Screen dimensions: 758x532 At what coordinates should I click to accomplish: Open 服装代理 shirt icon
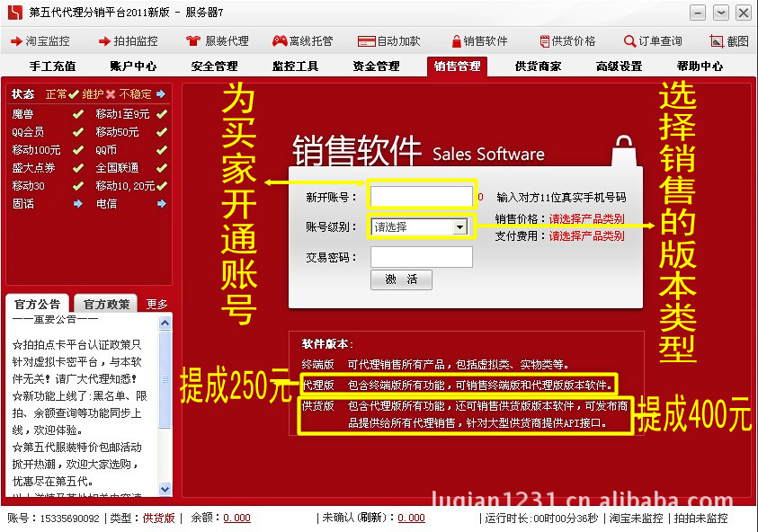coord(192,41)
